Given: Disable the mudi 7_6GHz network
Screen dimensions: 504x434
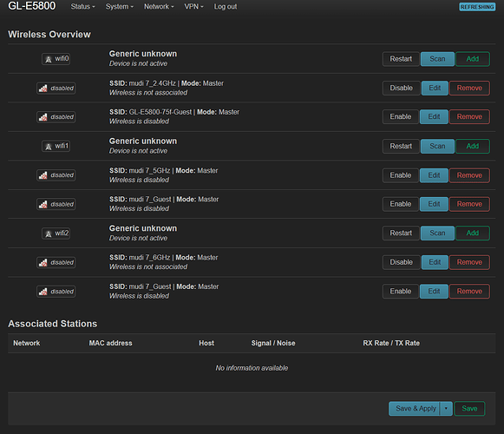Looking at the screenshot, I should (401, 262).
